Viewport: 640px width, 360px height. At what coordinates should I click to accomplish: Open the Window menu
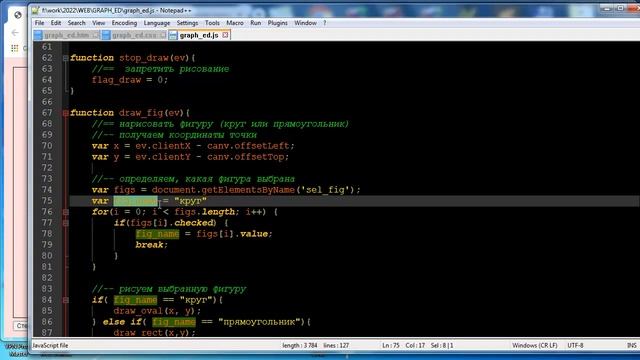pos(305,23)
